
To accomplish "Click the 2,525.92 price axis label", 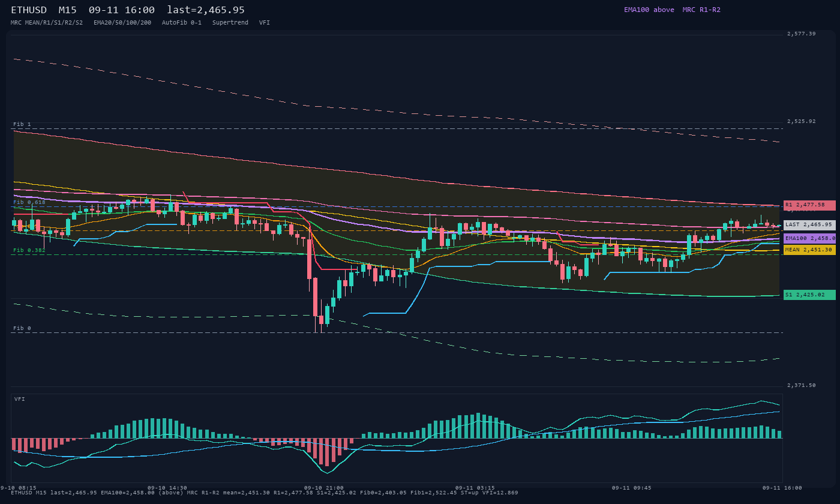I will [802, 121].
